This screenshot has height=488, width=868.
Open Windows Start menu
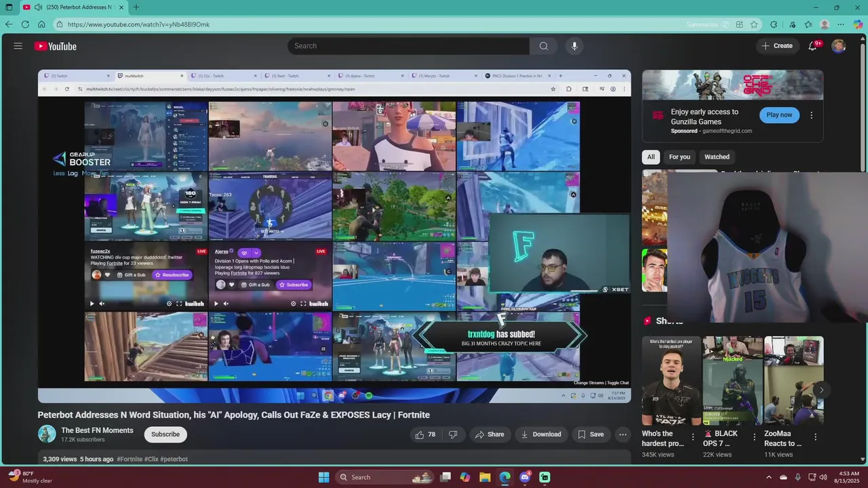click(323, 477)
